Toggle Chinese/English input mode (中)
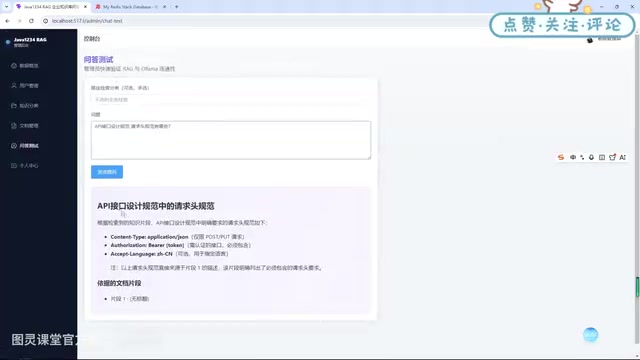Image resolution: width=640 pixels, height=360 pixels. coord(573,158)
